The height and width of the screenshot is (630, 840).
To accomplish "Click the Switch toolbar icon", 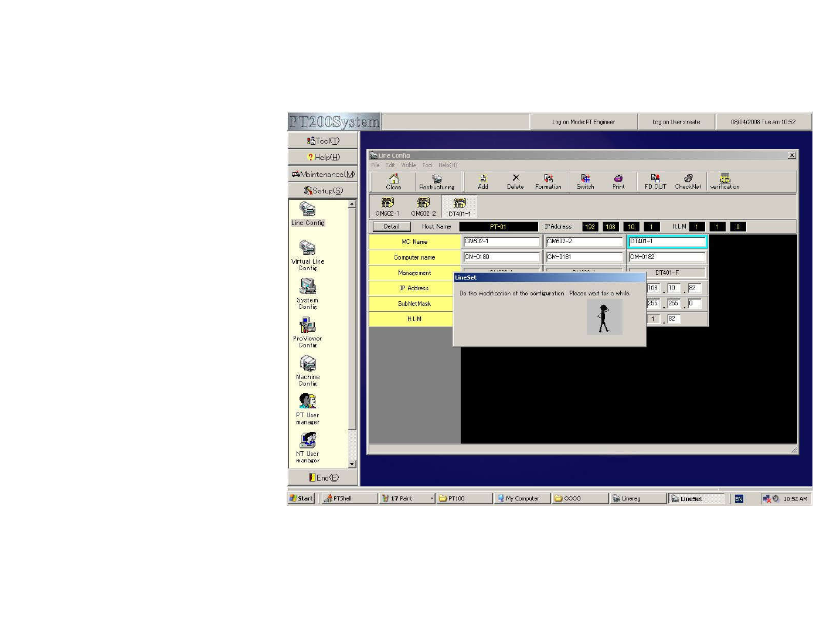I will click(585, 182).
